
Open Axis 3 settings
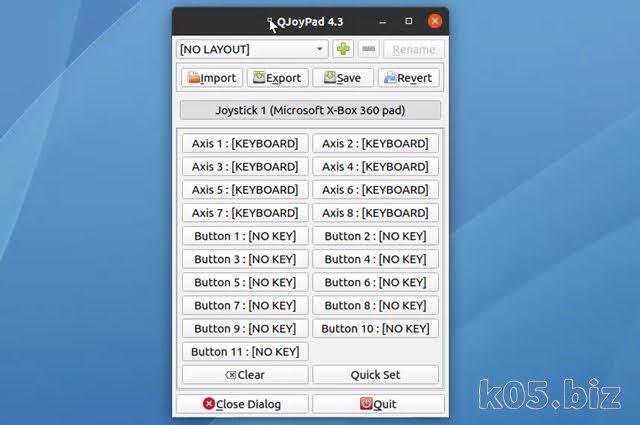pyautogui.click(x=245, y=167)
